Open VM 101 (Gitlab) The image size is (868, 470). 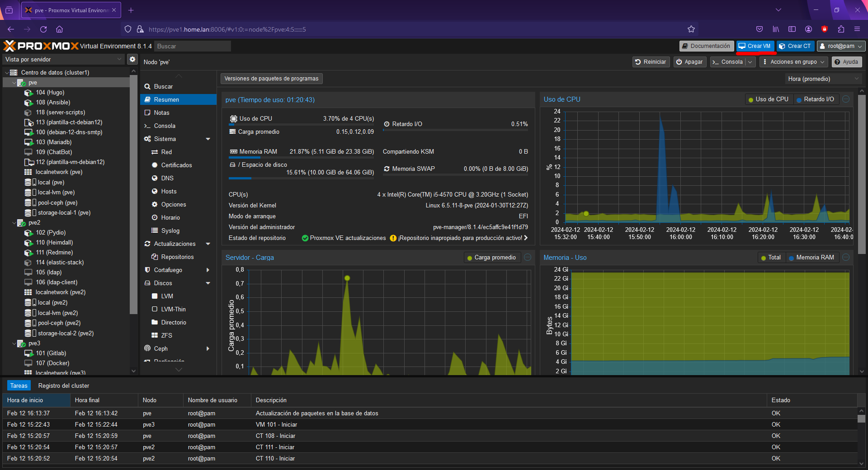click(x=51, y=353)
